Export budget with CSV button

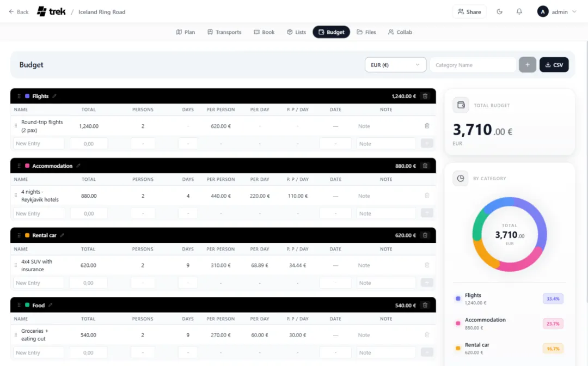click(x=554, y=65)
